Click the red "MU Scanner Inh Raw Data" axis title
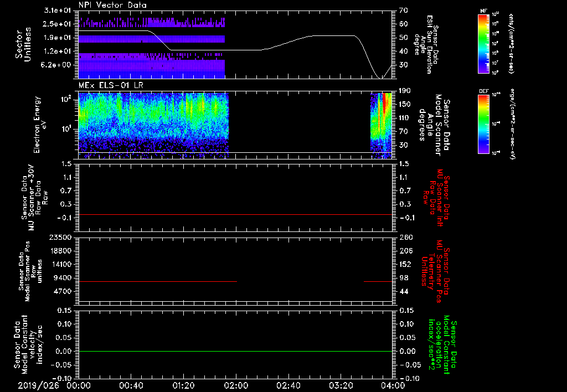The width and height of the screenshot is (567, 392). [x=437, y=198]
